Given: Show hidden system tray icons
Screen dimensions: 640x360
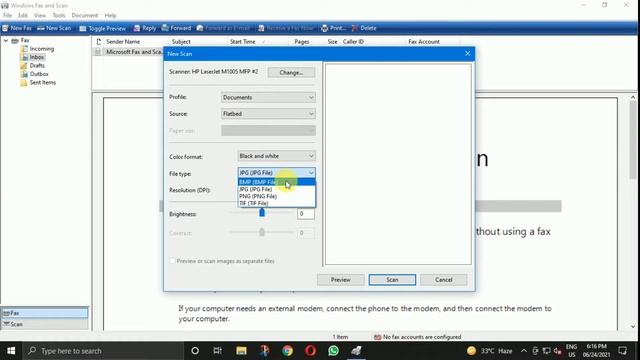Looking at the screenshot, I should coord(524,351).
